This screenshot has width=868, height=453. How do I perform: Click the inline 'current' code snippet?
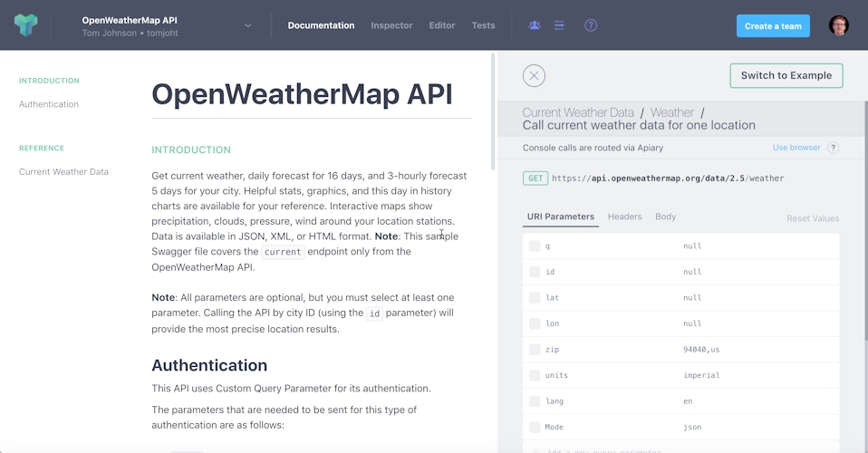[x=283, y=252]
